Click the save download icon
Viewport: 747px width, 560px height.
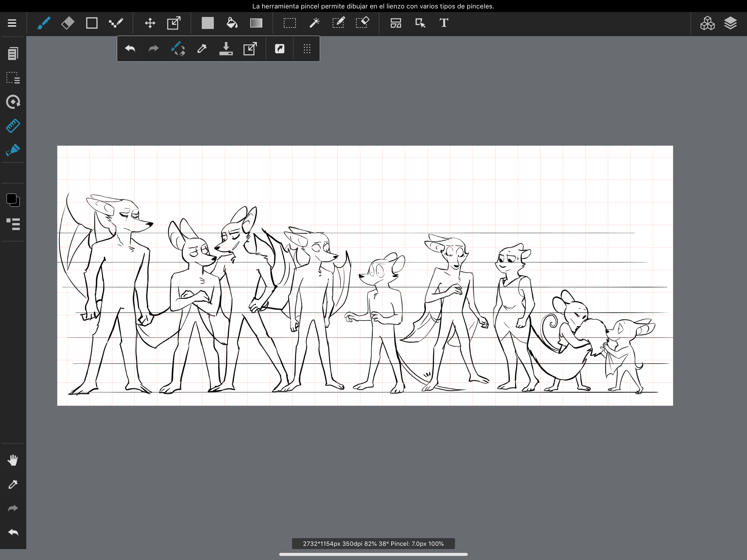click(x=226, y=49)
